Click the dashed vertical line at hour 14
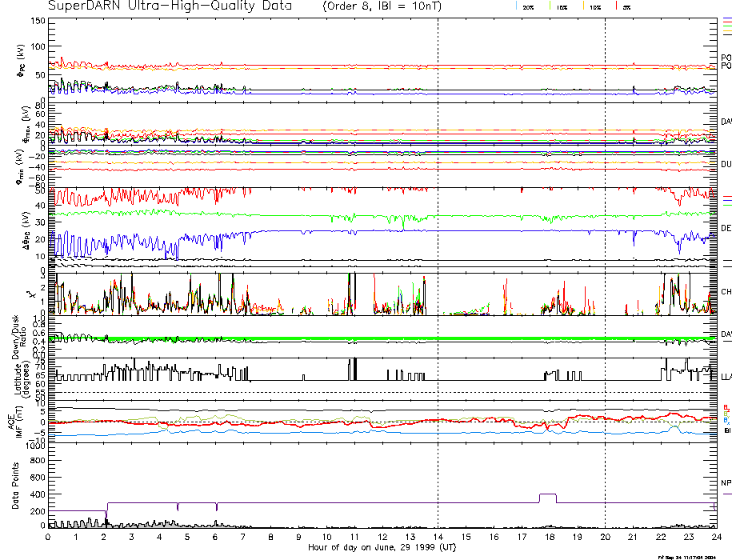The width and height of the screenshot is (732, 560). coord(438,240)
